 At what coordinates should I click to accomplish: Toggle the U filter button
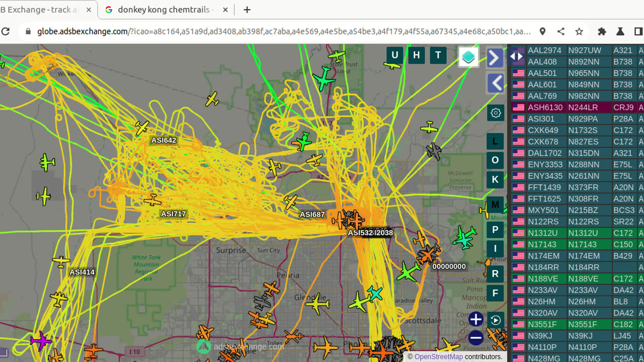click(394, 55)
